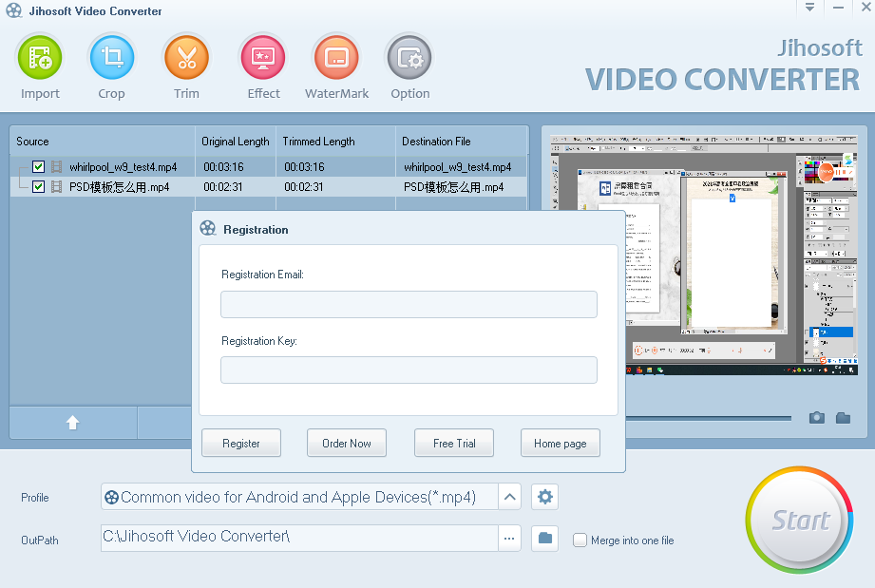
Task: Click the video preview thumbnail
Action: click(x=704, y=255)
